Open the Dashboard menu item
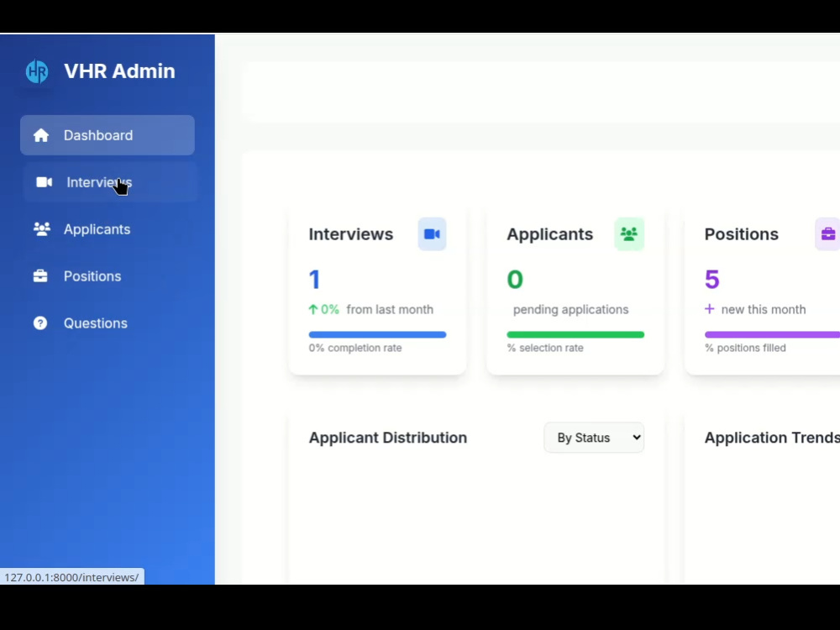Image resolution: width=840 pixels, height=630 pixels. (x=108, y=135)
